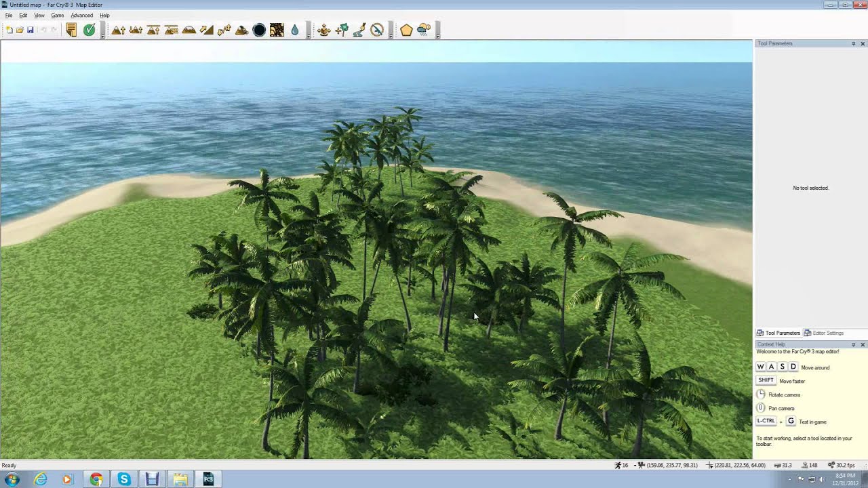Select the road paintbrush tool
The width and height of the screenshot is (868, 488).
pyautogui.click(x=359, y=30)
